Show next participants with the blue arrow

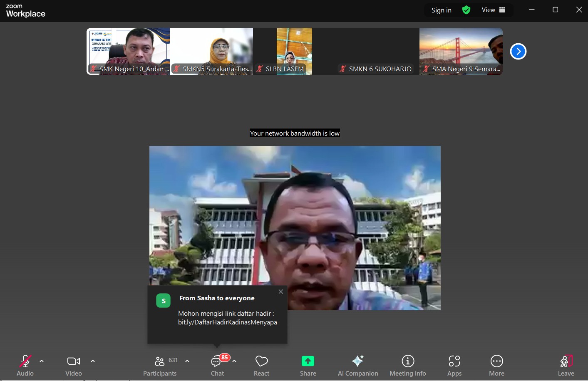(518, 52)
